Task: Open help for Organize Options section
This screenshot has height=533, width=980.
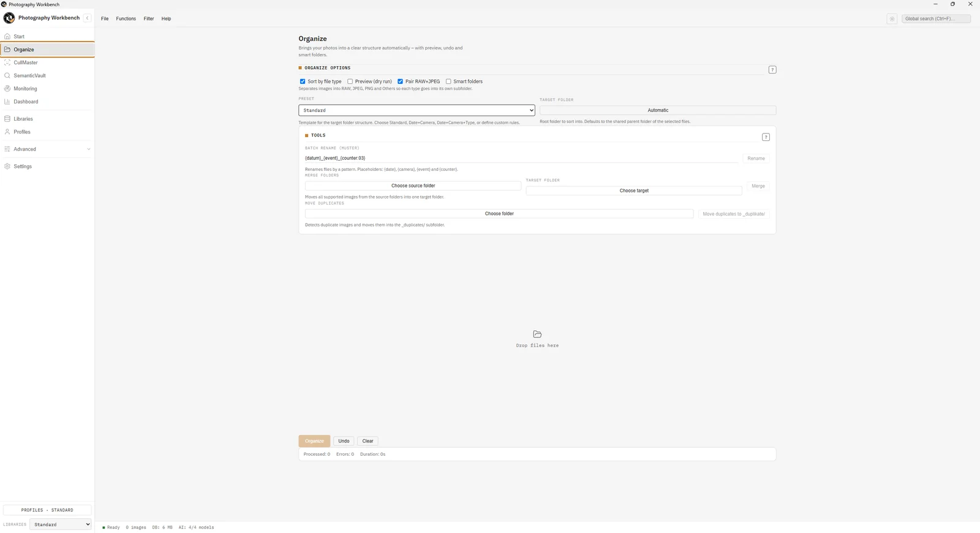Action: 772,70
